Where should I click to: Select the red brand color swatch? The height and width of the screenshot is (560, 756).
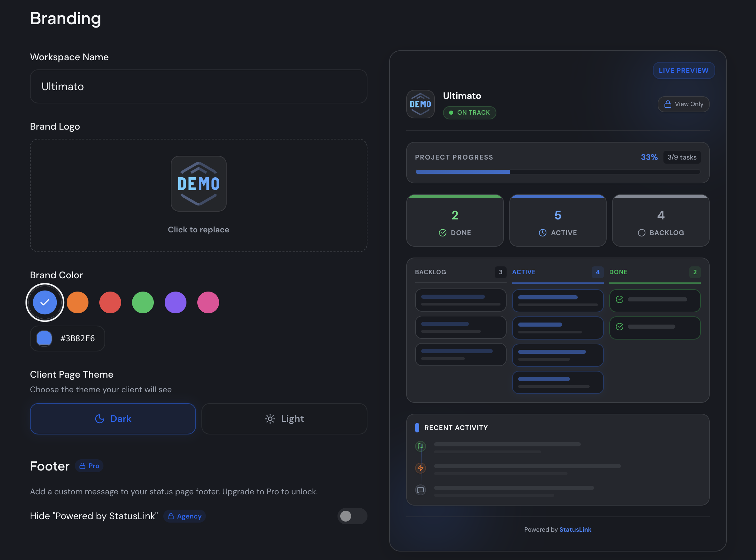click(110, 302)
